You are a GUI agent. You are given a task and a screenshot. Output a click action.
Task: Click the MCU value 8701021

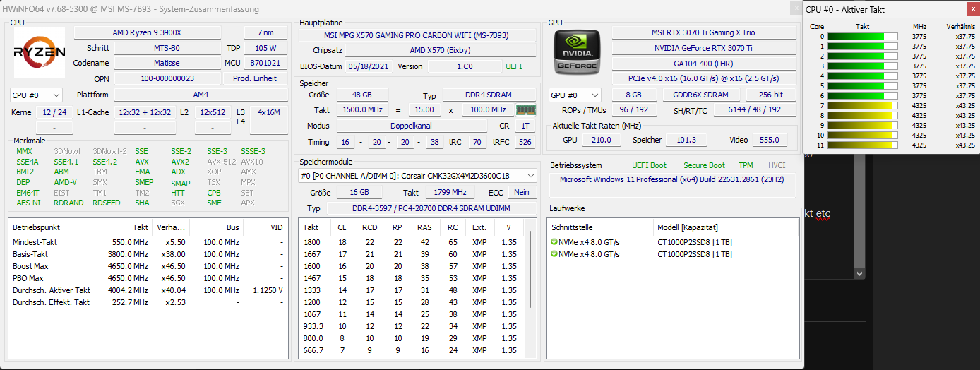coord(265,63)
